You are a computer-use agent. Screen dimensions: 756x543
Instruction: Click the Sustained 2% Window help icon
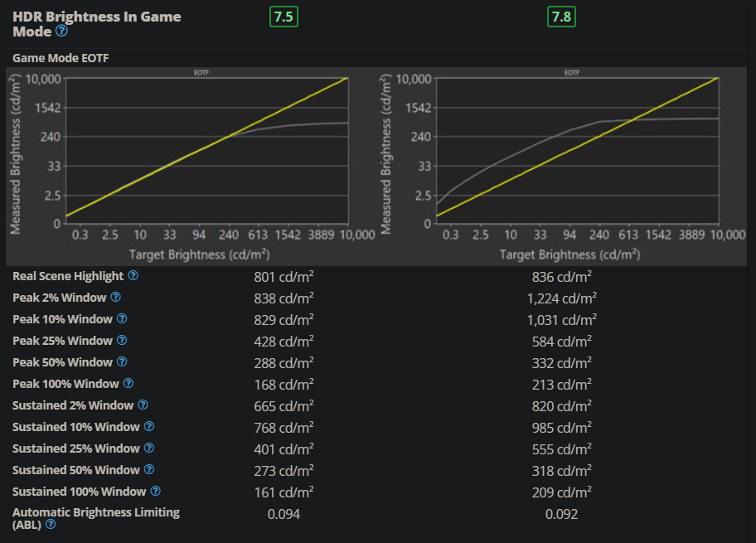point(143,405)
